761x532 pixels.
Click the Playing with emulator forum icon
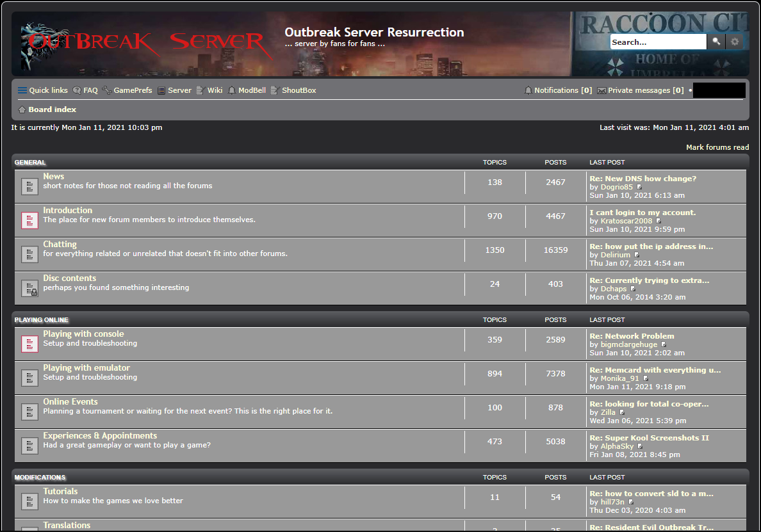pyautogui.click(x=29, y=378)
